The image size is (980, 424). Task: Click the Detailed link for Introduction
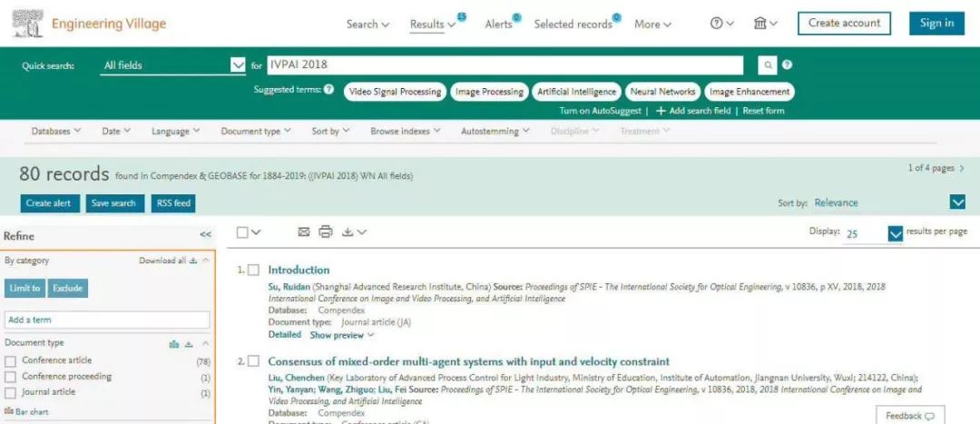coord(284,335)
